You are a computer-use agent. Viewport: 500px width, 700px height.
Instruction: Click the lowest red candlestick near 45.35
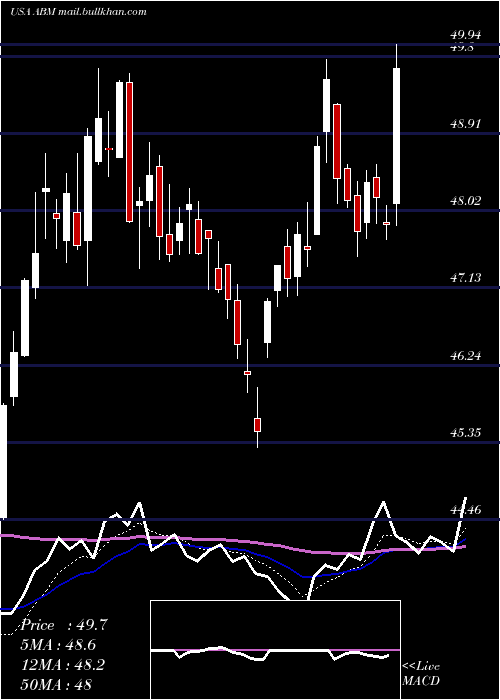pos(258,425)
